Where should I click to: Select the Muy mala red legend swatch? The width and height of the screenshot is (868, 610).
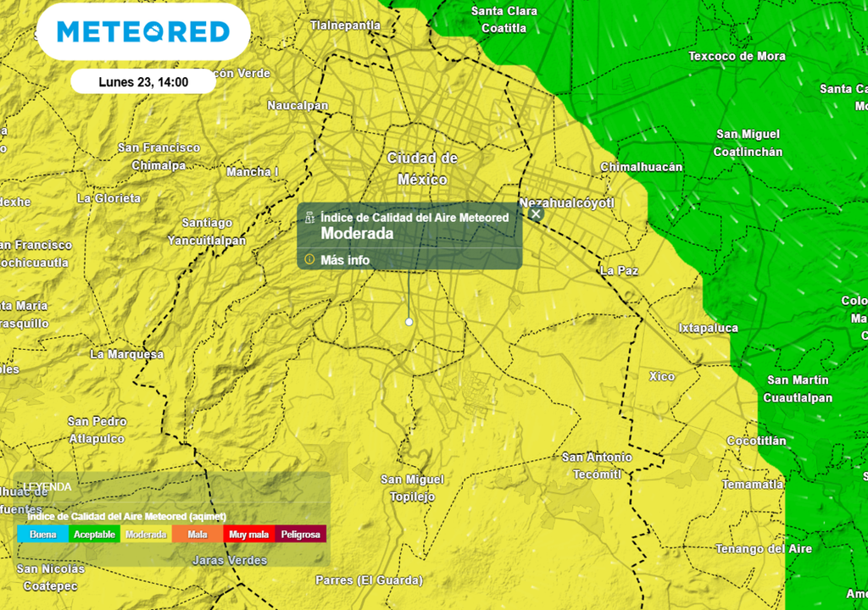click(x=248, y=535)
